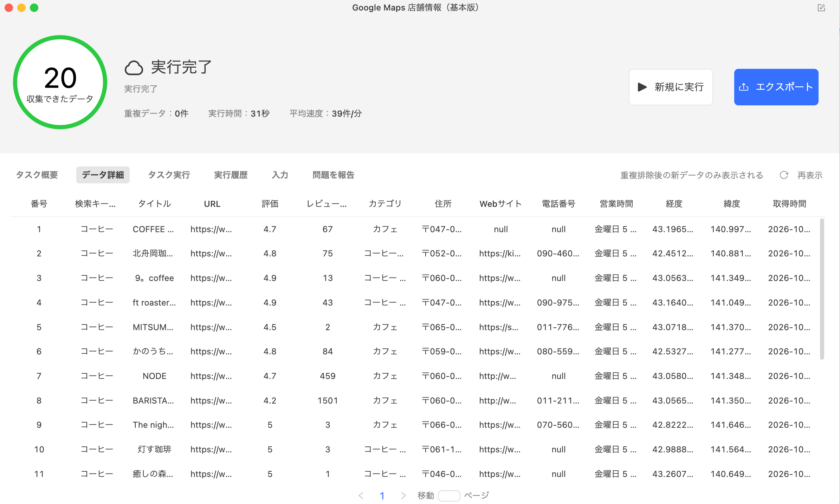Open the タスク実行 tab
Screen dimensions: 840x504
pos(169,175)
